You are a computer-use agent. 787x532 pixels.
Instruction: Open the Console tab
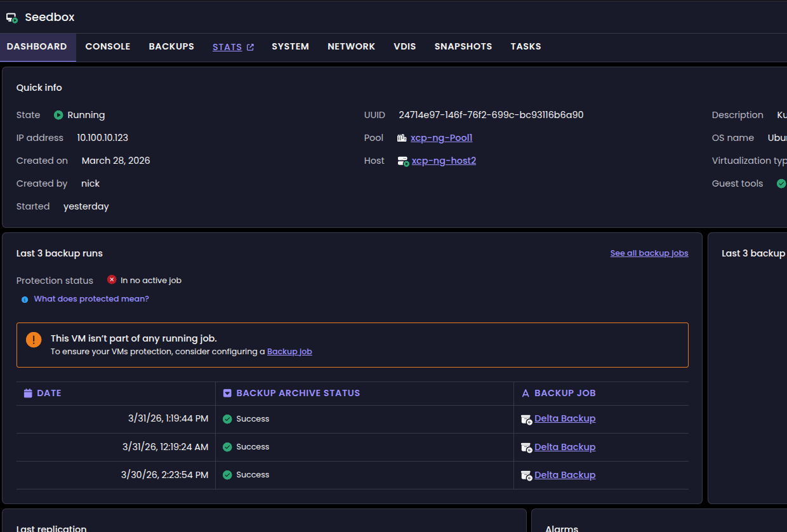coord(108,47)
